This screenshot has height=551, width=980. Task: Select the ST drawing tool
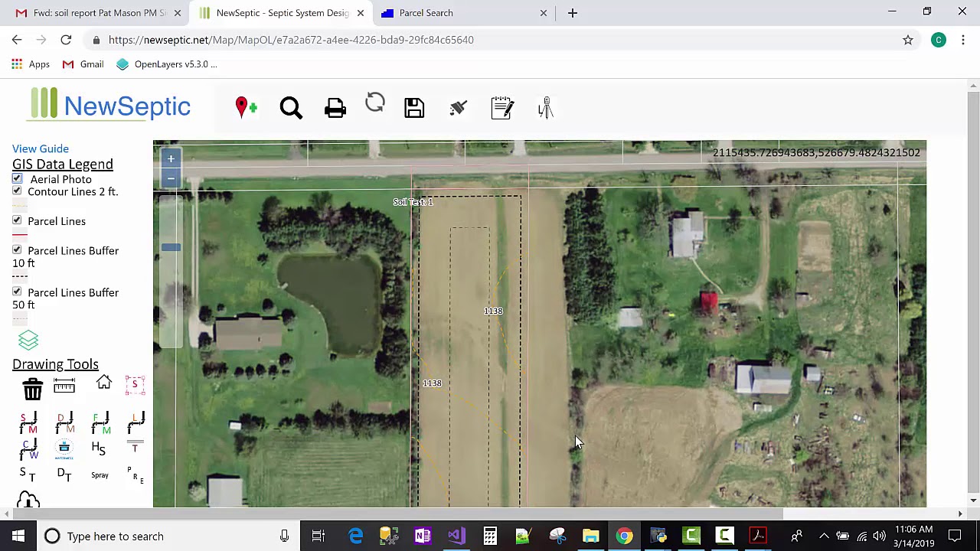(x=28, y=474)
